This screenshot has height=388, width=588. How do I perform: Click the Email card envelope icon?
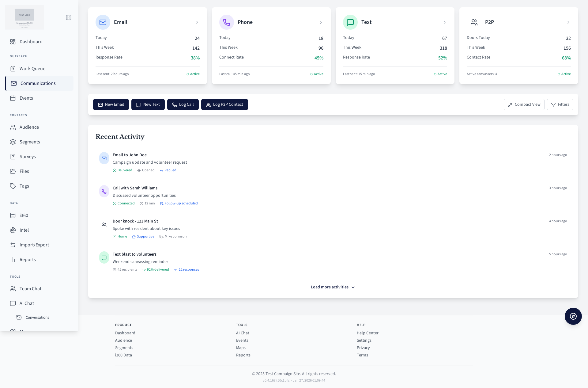103,22
